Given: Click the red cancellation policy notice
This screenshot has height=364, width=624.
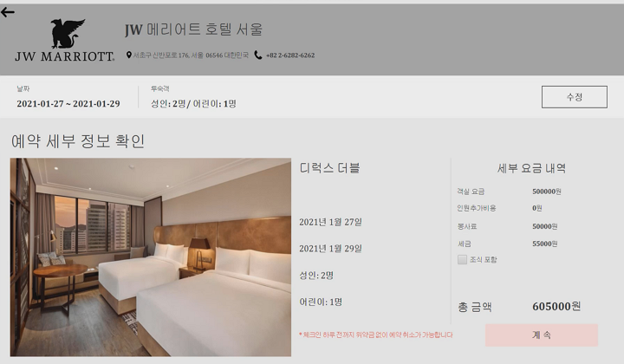Looking at the screenshot, I should [375, 335].
